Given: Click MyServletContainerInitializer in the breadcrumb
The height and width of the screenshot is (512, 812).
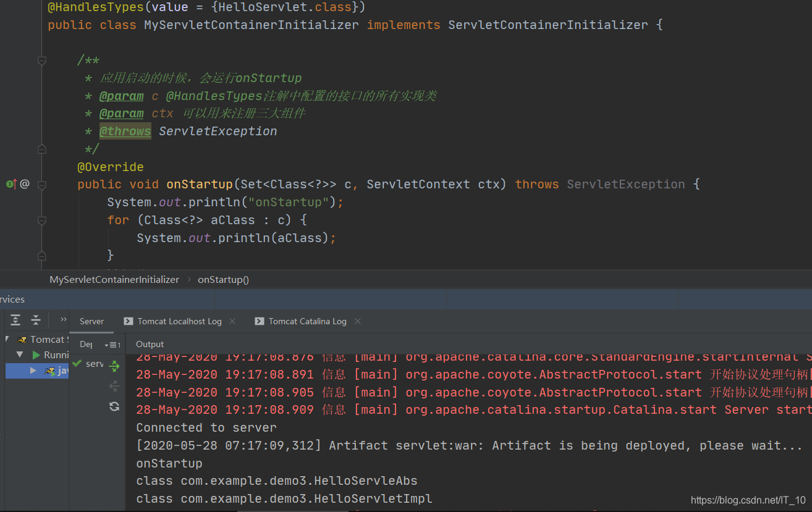Looking at the screenshot, I should coord(114,280).
